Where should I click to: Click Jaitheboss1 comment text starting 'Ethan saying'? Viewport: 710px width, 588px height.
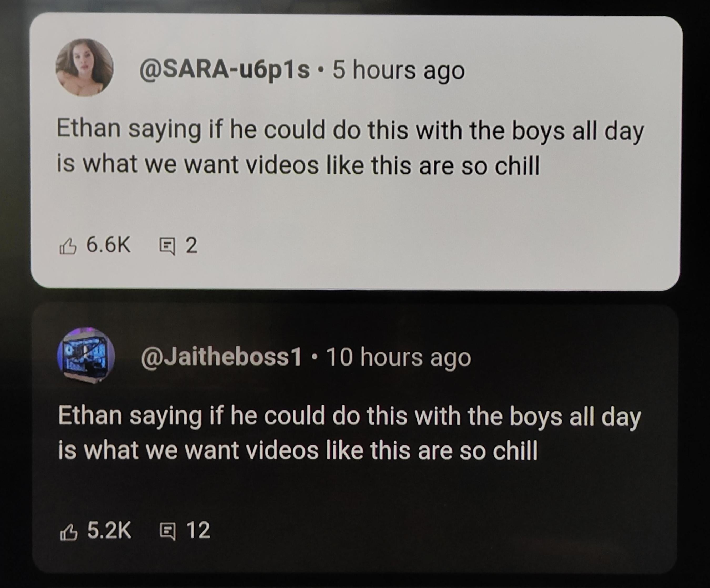[x=349, y=433]
